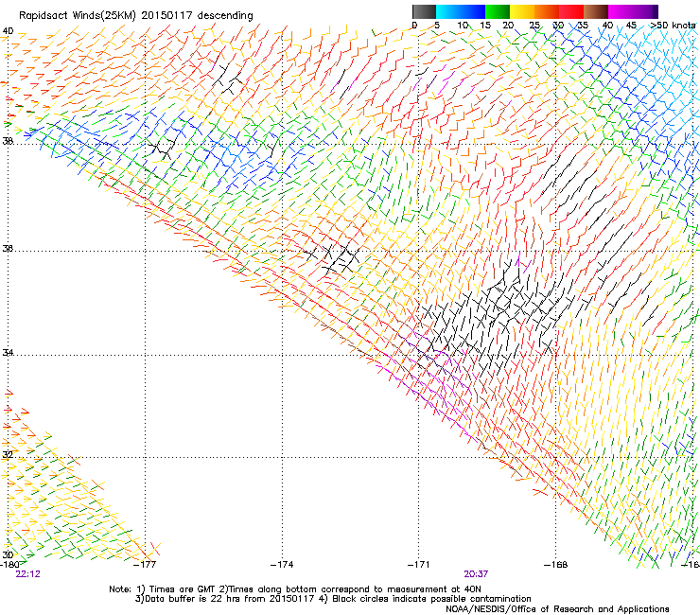
Task: Click the longitude label '-177'
Action: pyautogui.click(x=145, y=564)
